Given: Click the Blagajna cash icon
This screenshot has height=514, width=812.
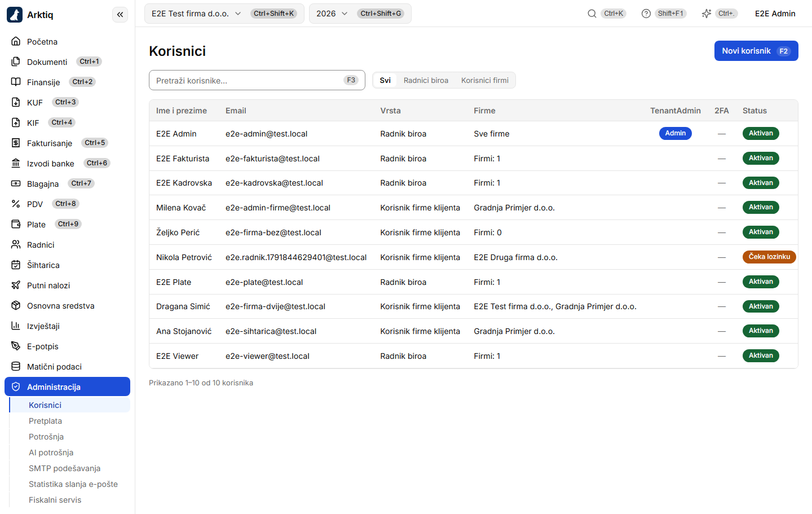Looking at the screenshot, I should 16,183.
